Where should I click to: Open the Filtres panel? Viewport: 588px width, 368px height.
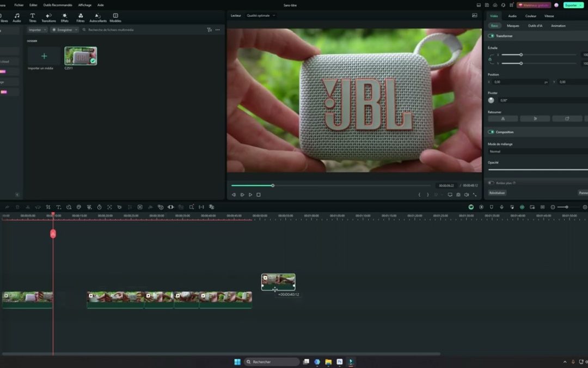(x=80, y=17)
